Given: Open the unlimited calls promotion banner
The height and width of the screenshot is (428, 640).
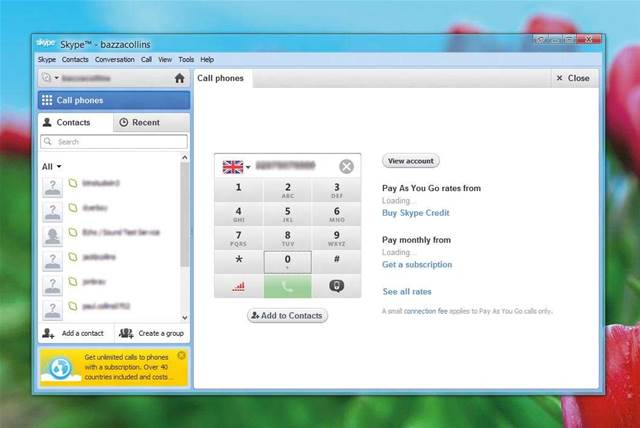Looking at the screenshot, I should tap(114, 367).
